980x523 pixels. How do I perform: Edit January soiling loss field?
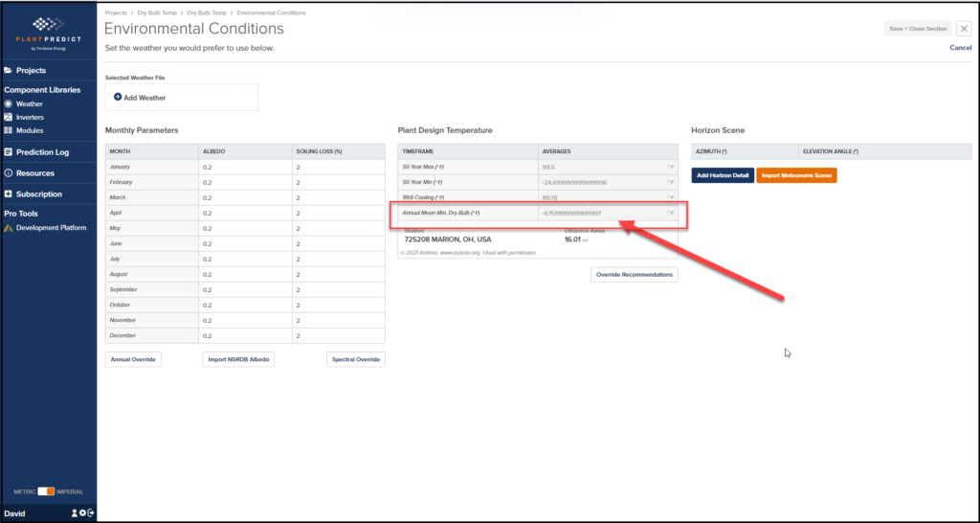point(338,167)
